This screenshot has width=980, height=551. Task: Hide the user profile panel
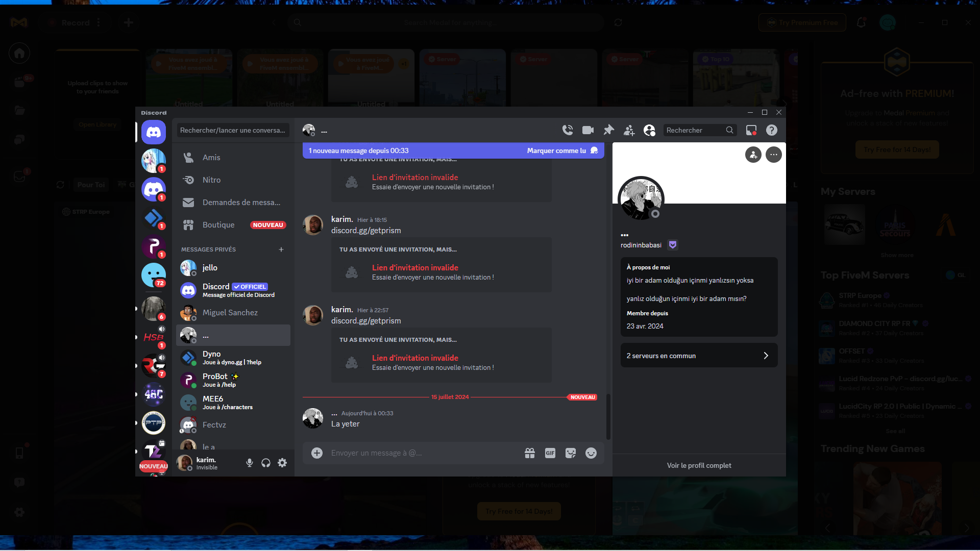click(649, 130)
